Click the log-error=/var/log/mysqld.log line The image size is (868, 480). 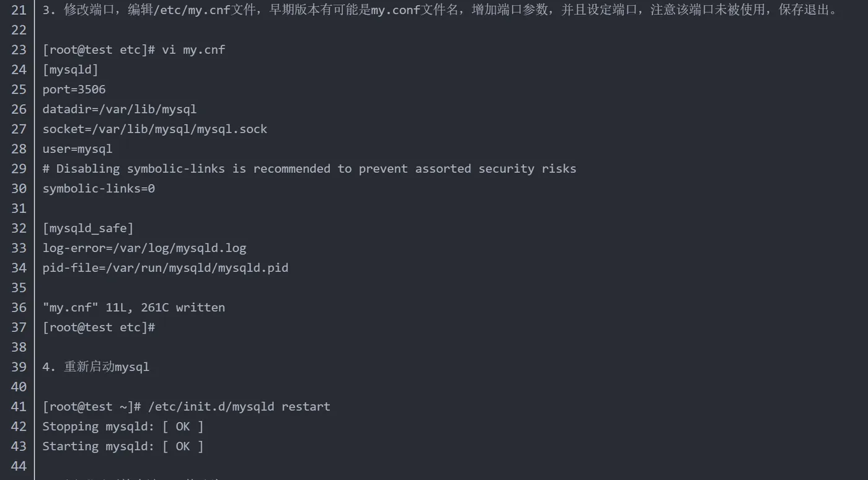[x=144, y=248]
